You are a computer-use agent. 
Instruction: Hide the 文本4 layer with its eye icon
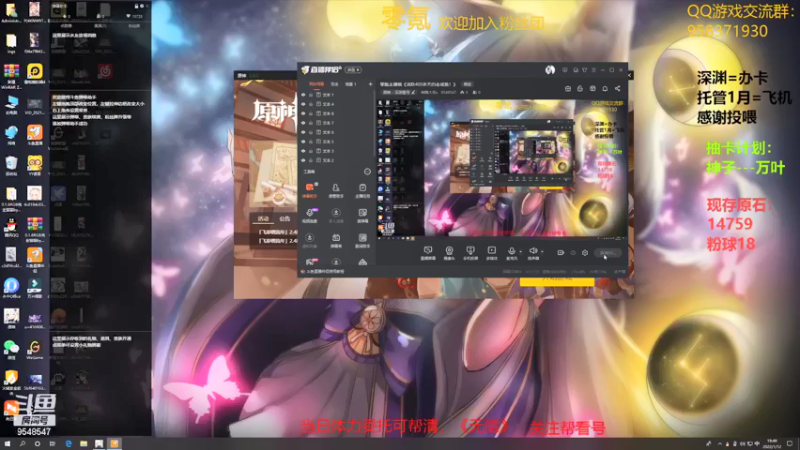pos(303,104)
